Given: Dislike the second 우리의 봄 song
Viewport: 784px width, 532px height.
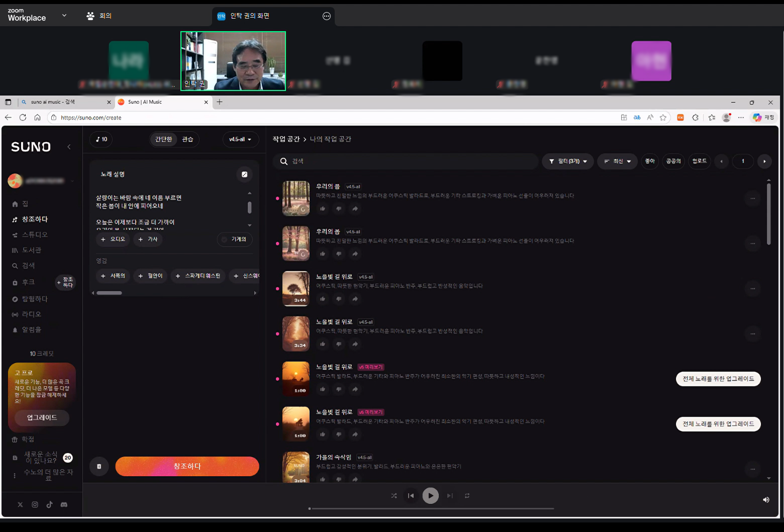Looking at the screenshot, I should click(x=339, y=254).
